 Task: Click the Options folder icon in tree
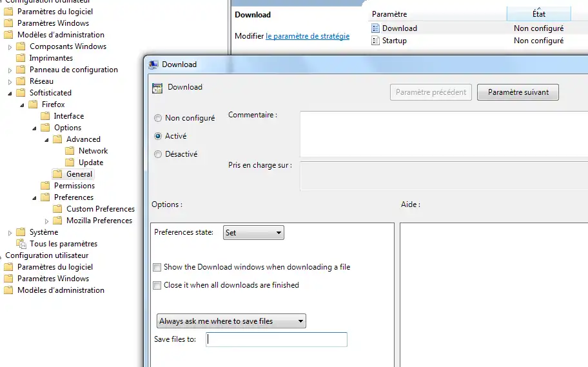coord(45,128)
